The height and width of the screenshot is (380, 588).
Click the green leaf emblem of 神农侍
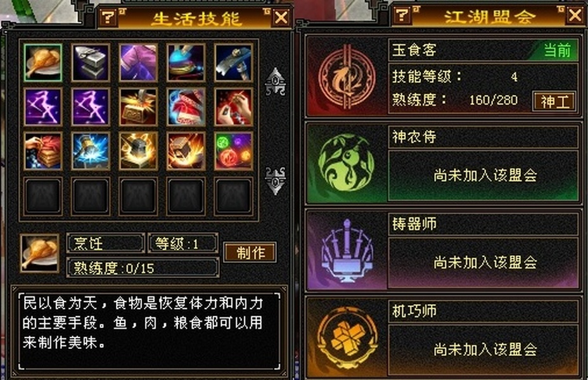(x=346, y=163)
